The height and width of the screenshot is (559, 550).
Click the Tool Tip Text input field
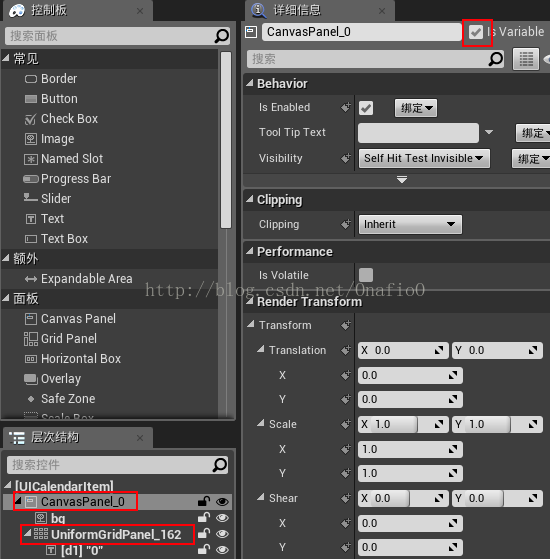(418, 133)
